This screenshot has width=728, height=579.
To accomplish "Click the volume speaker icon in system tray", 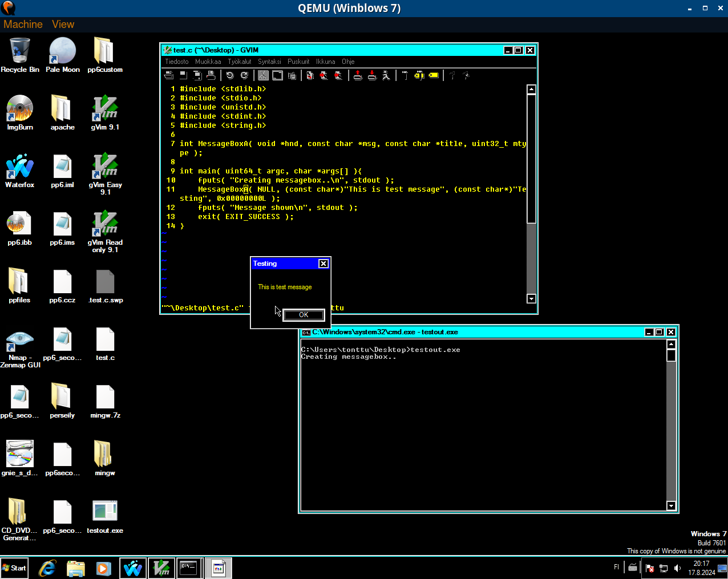I will point(677,568).
